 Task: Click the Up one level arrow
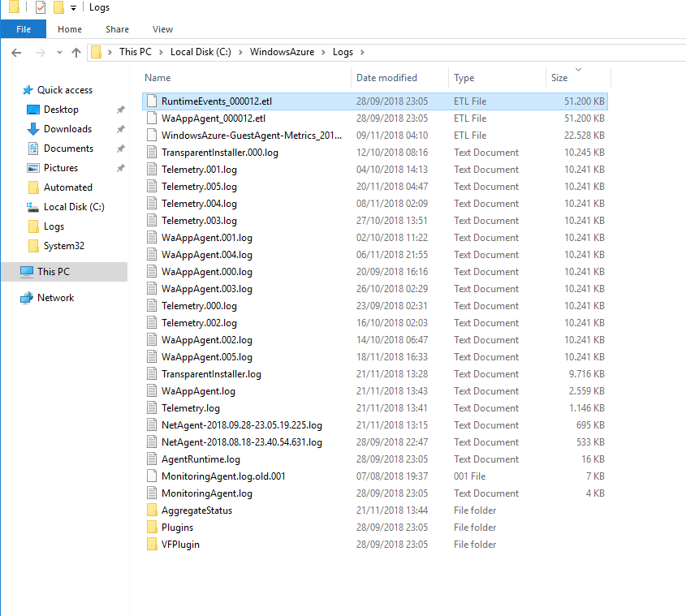coord(76,52)
